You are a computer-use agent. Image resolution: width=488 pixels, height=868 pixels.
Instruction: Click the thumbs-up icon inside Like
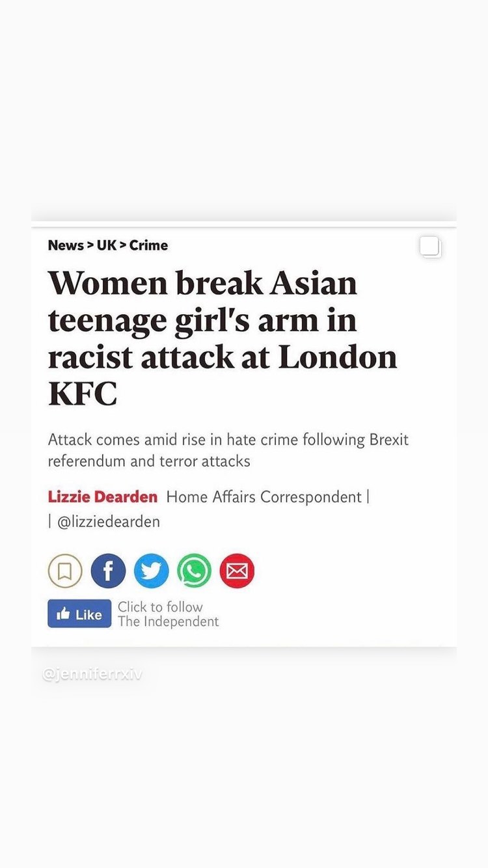64,614
